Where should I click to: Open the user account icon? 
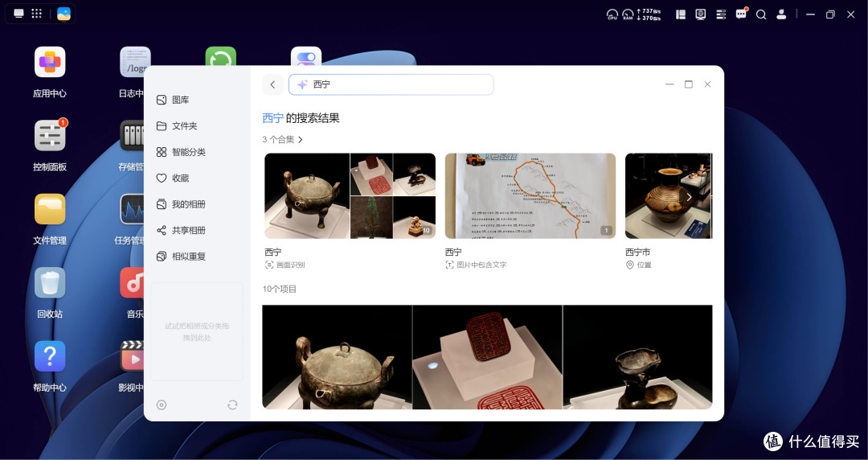781,14
